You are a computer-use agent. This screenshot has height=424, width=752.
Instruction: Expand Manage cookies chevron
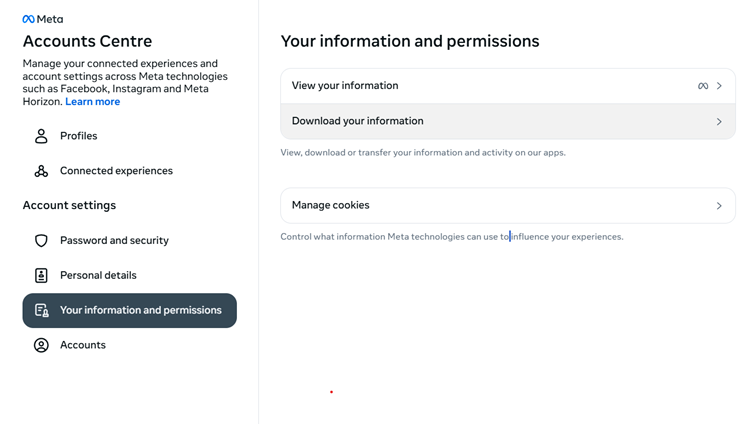[x=719, y=206]
